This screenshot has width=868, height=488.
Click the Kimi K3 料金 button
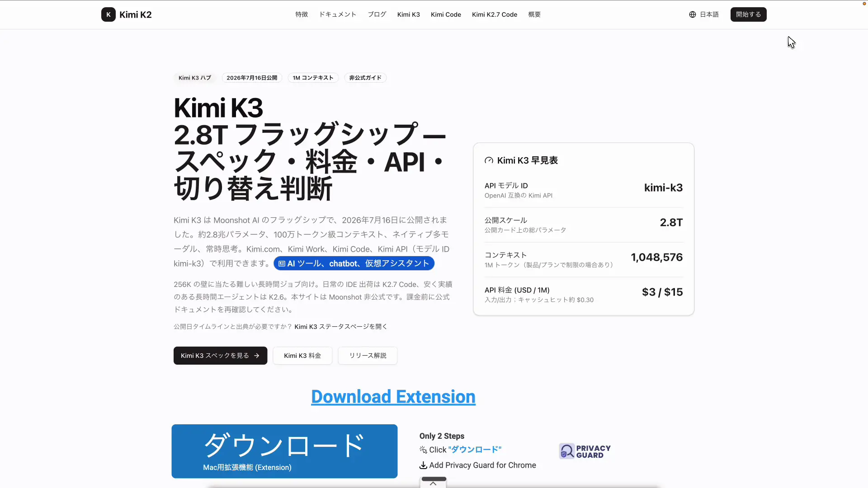(302, 356)
